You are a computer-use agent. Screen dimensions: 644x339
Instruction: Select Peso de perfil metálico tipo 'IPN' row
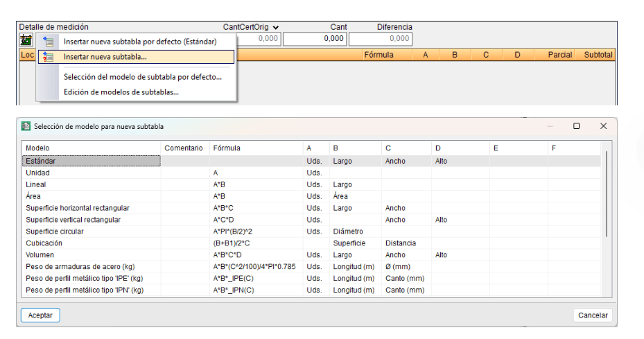coord(311,290)
